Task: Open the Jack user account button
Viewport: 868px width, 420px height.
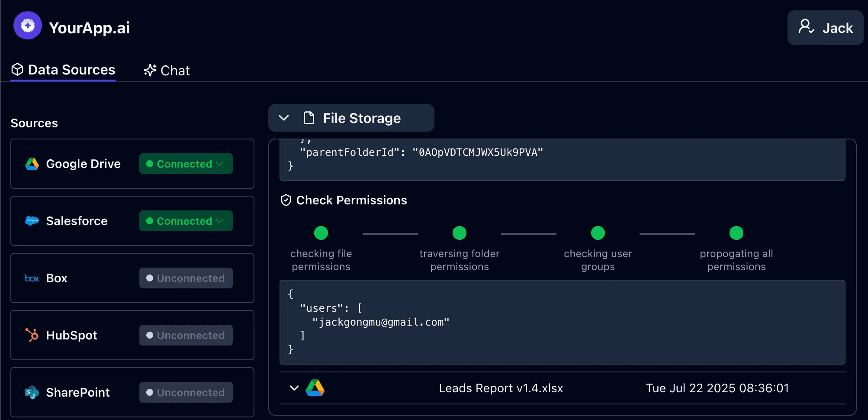Action: pyautogui.click(x=825, y=28)
